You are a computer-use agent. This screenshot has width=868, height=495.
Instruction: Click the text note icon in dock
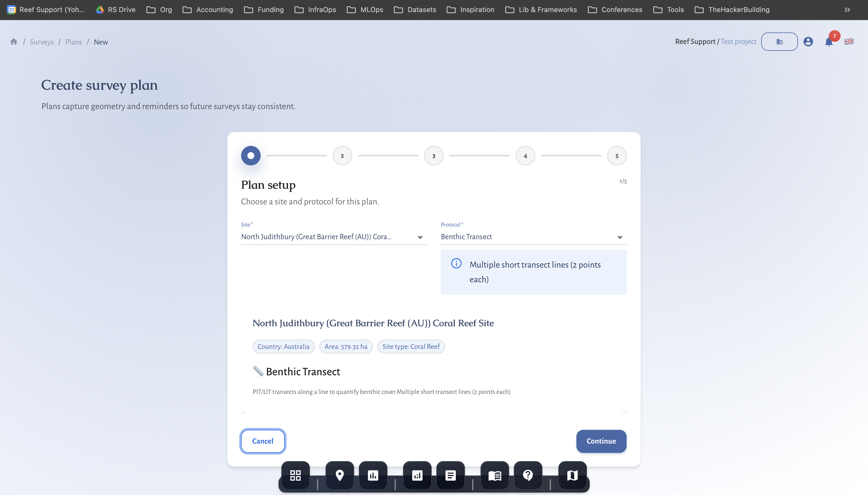pyautogui.click(x=450, y=475)
